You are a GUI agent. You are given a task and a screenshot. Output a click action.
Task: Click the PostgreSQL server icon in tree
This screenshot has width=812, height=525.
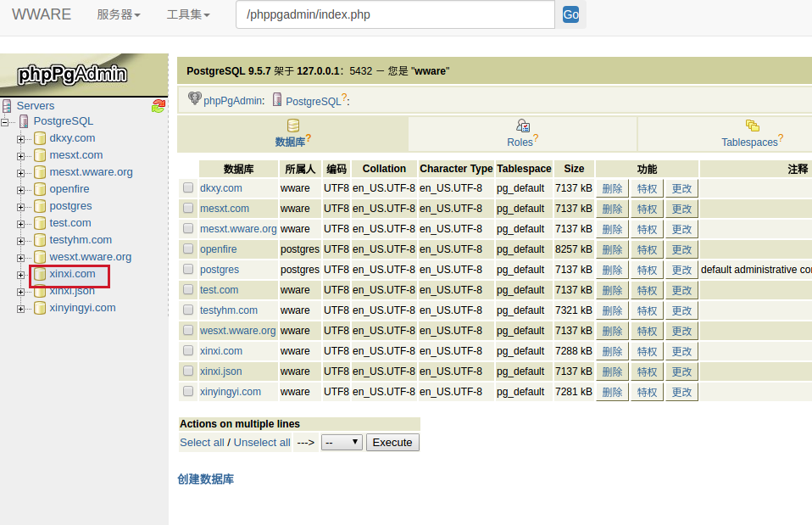(24, 121)
